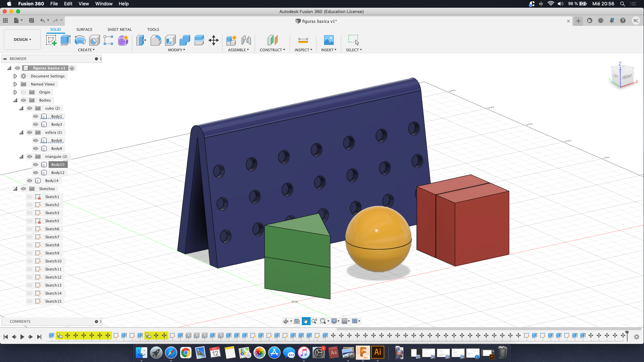Show the Sketch1 using its eye icon
644x362 pixels.
(30, 197)
